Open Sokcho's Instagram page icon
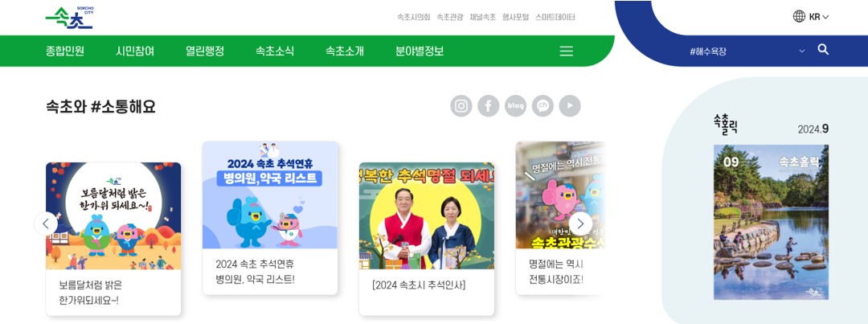The width and height of the screenshot is (868, 324). [x=461, y=106]
